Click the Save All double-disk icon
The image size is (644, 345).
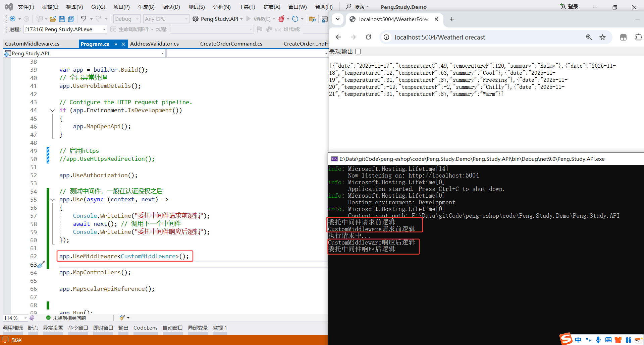[x=71, y=19]
